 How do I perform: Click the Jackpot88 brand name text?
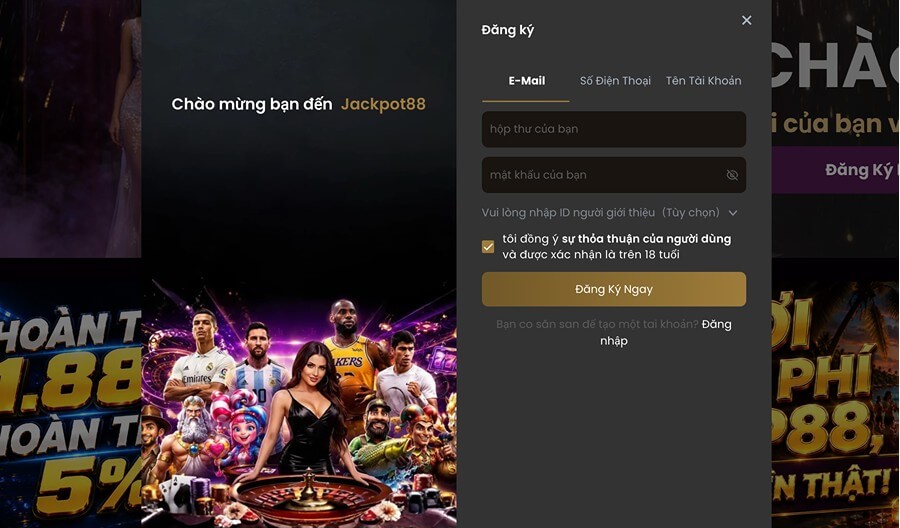click(x=383, y=104)
